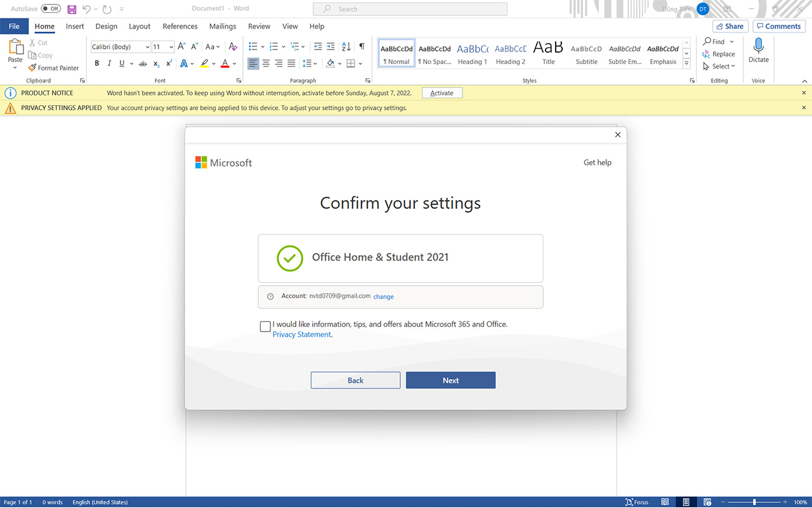
Task: Click Decrease Indent icon
Action: point(318,46)
